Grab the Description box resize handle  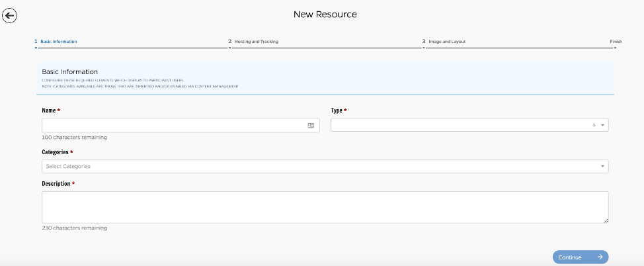tap(606, 220)
